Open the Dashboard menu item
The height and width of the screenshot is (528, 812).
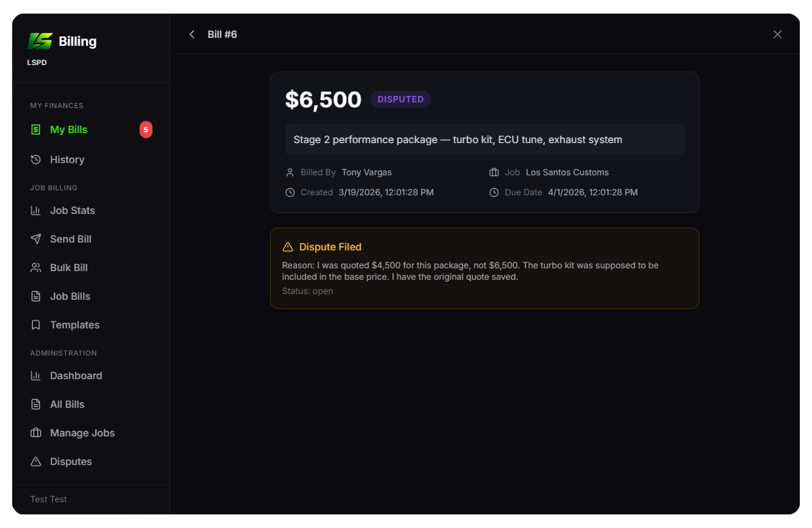pyautogui.click(x=76, y=376)
